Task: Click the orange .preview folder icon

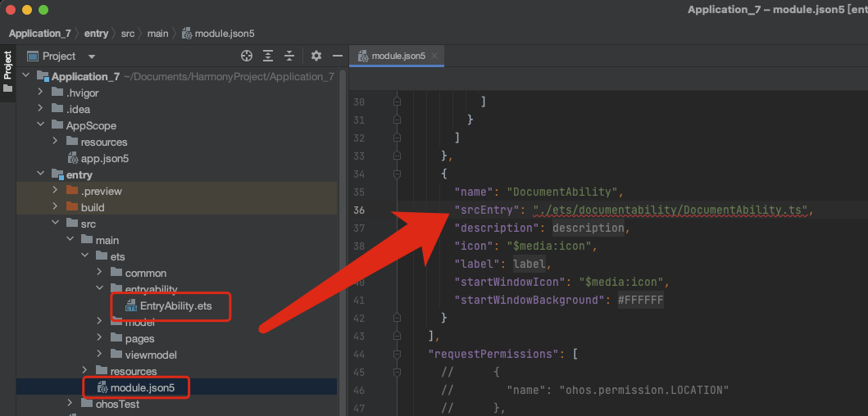Action: click(72, 191)
